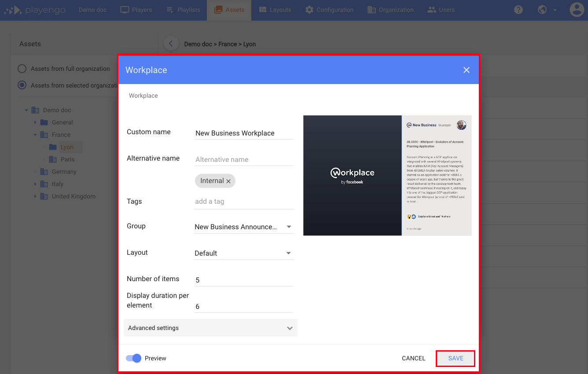Viewport: 588px width, 374px height.
Task: Collapse the France tree node
Action: [x=35, y=135]
